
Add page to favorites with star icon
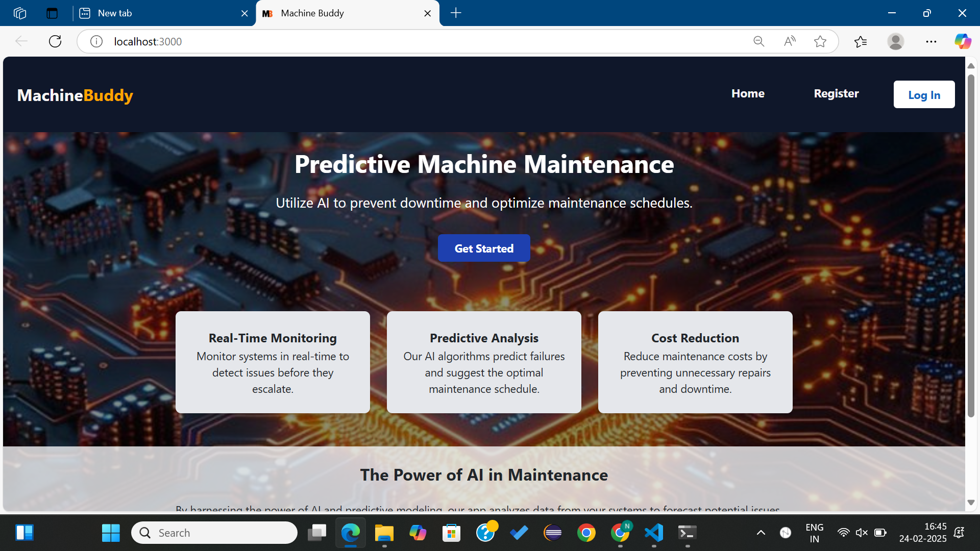[x=820, y=41]
